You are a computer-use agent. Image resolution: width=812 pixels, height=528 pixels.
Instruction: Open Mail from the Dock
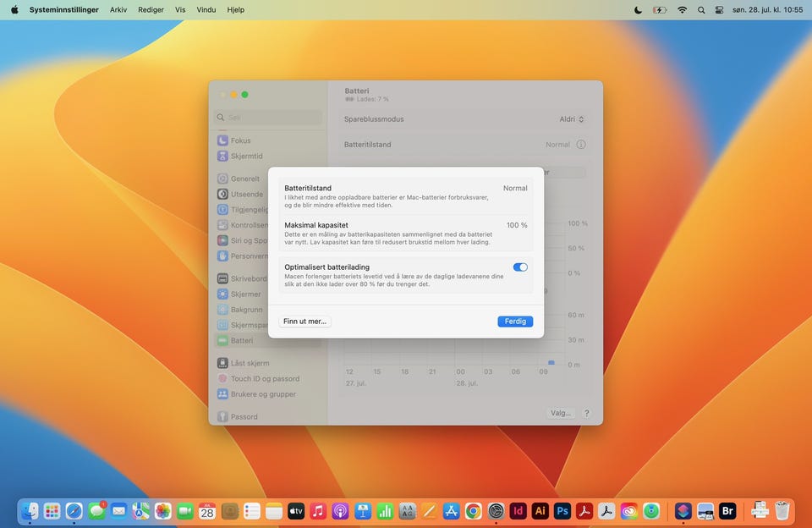coord(118,511)
